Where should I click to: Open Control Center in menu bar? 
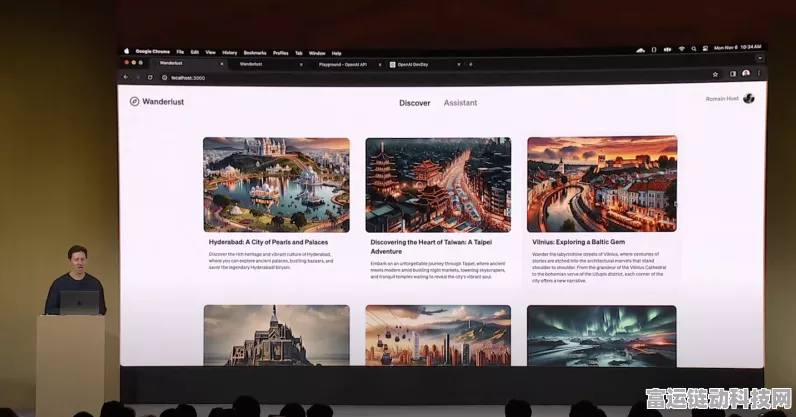click(705, 48)
